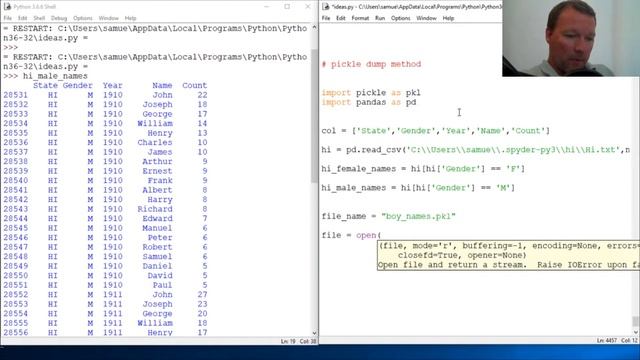Click the shell vertical scrollbar thumb
Image resolution: width=640 pixels, height=360 pixels.
[x=314, y=116]
